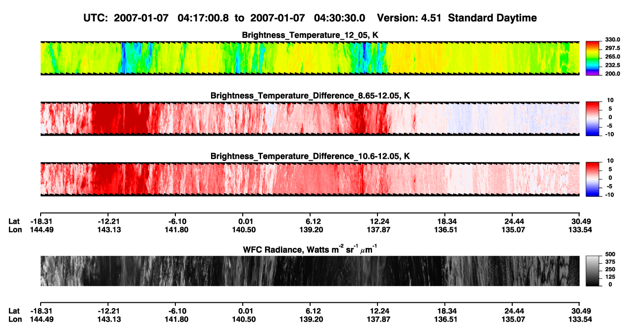The height and width of the screenshot is (330, 644).
Task: Click the 'Lat' label beneath WFC Radiance strip
Action: point(14,311)
